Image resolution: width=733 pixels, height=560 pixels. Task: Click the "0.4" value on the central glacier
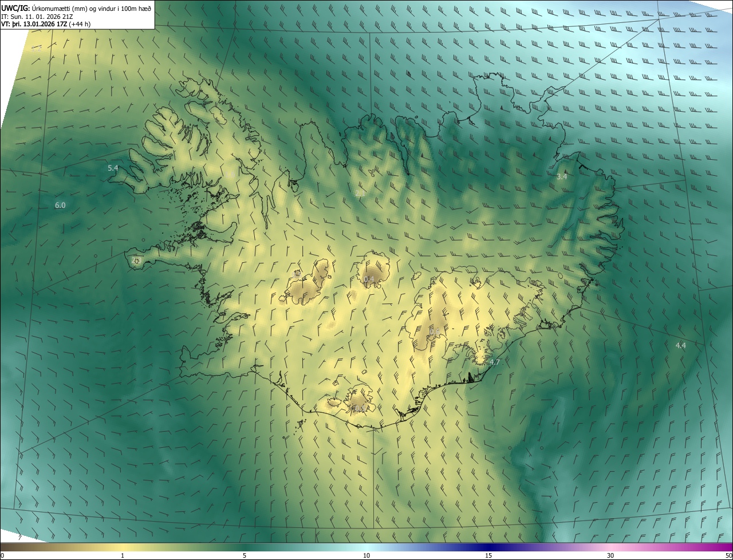point(369,279)
